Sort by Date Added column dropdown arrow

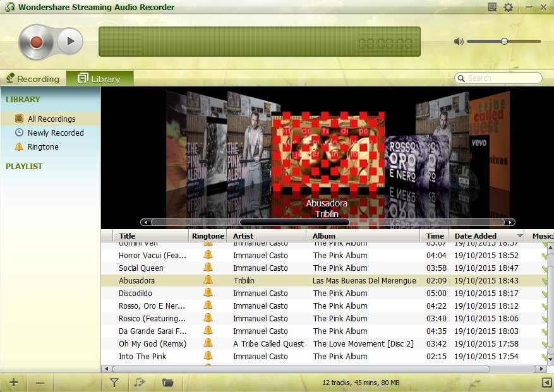tap(520, 236)
